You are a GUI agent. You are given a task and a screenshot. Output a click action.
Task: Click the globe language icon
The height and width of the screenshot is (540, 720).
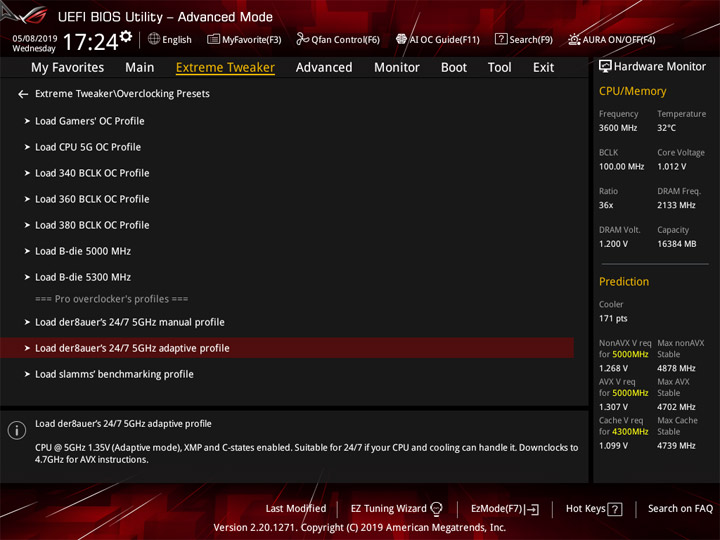tap(154, 39)
